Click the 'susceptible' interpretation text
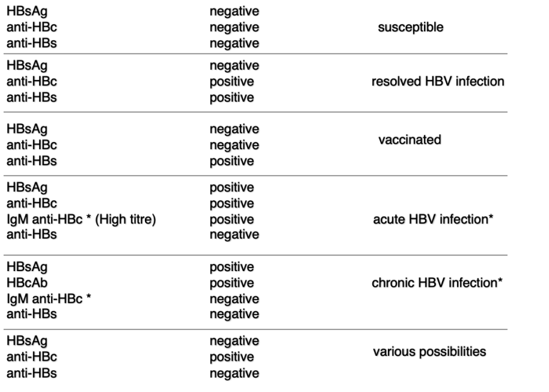 (410, 27)
